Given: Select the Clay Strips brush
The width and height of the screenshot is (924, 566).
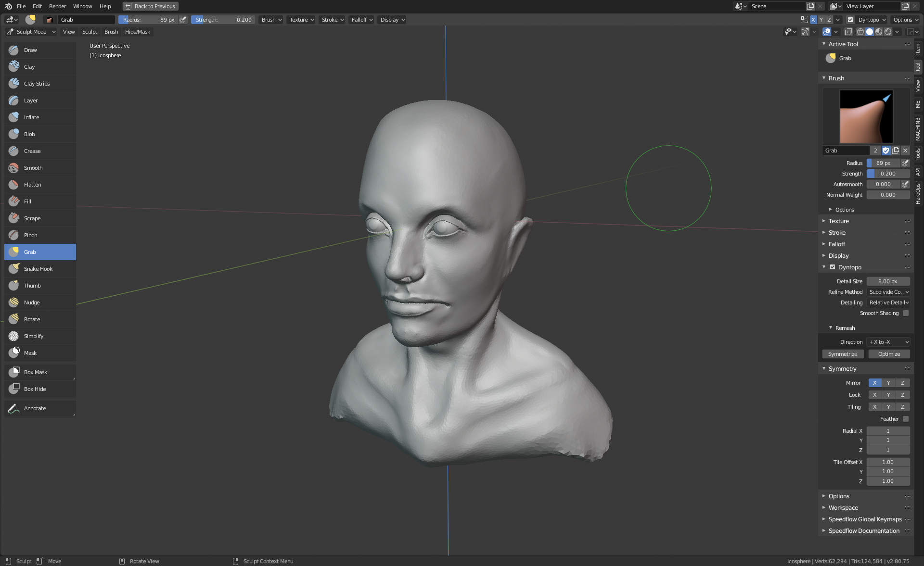Looking at the screenshot, I should pos(37,84).
